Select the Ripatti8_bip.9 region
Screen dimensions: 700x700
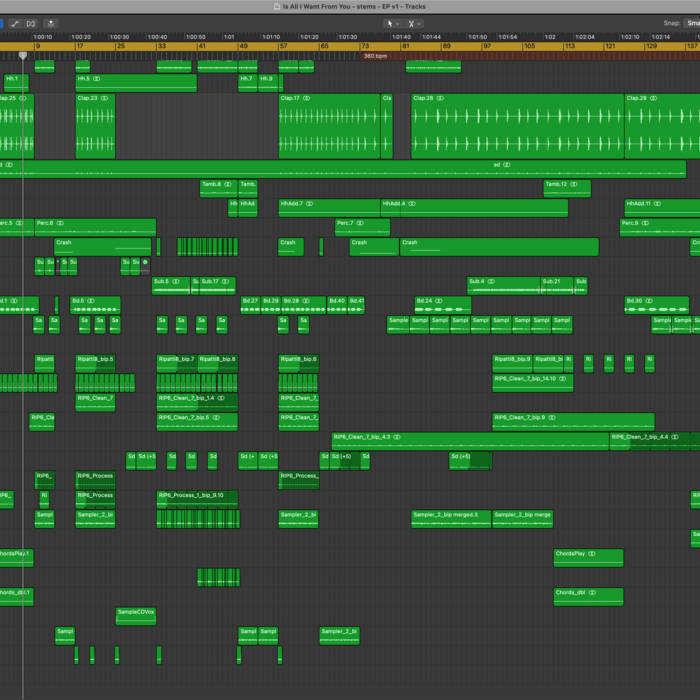512,364
